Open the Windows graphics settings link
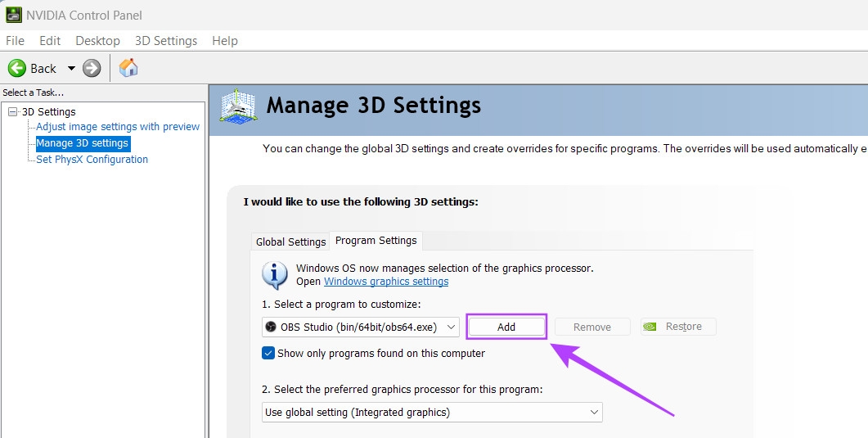 (386, 282)
